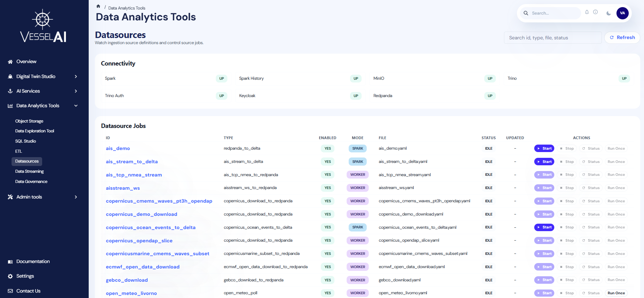Viewport: 644px width, 298px height.
Task: Click the info circle icon
Action: pyautogui.click(x=595, y=12)
